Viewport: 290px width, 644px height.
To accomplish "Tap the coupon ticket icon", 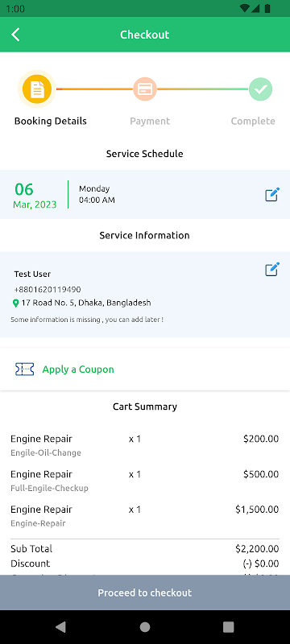I will point(25,369).
